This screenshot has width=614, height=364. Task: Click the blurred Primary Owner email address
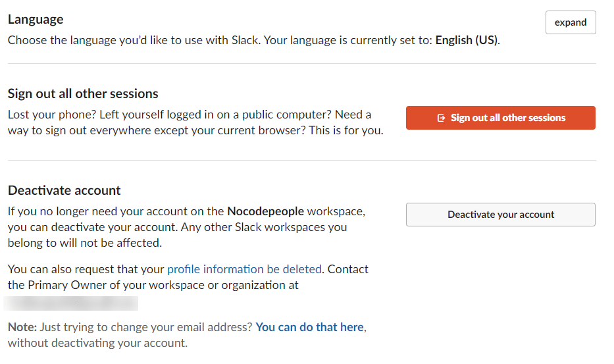[x=71, y=303]
